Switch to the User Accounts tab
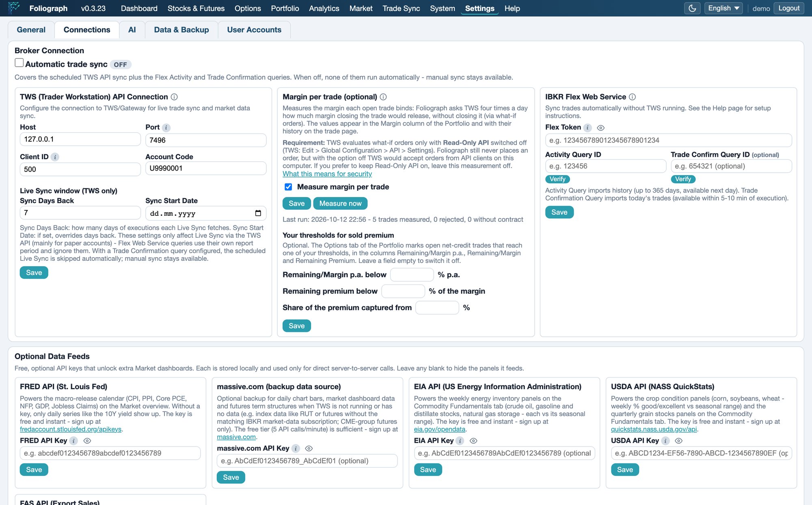This screenshot has height=505, width=812. click(x=254, y=30)
